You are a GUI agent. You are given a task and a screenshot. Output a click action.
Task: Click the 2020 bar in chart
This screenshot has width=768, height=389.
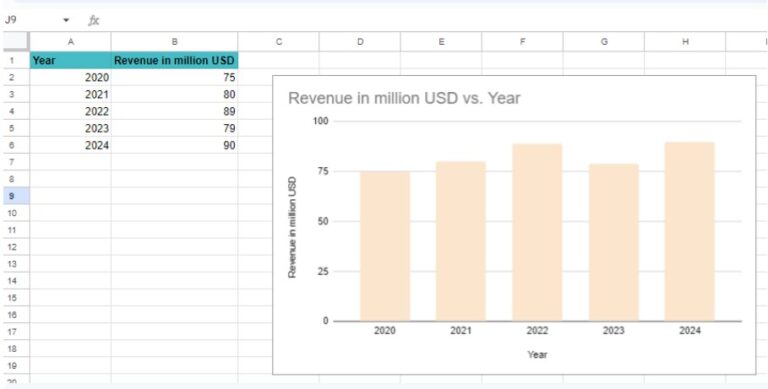pos(385,246)
